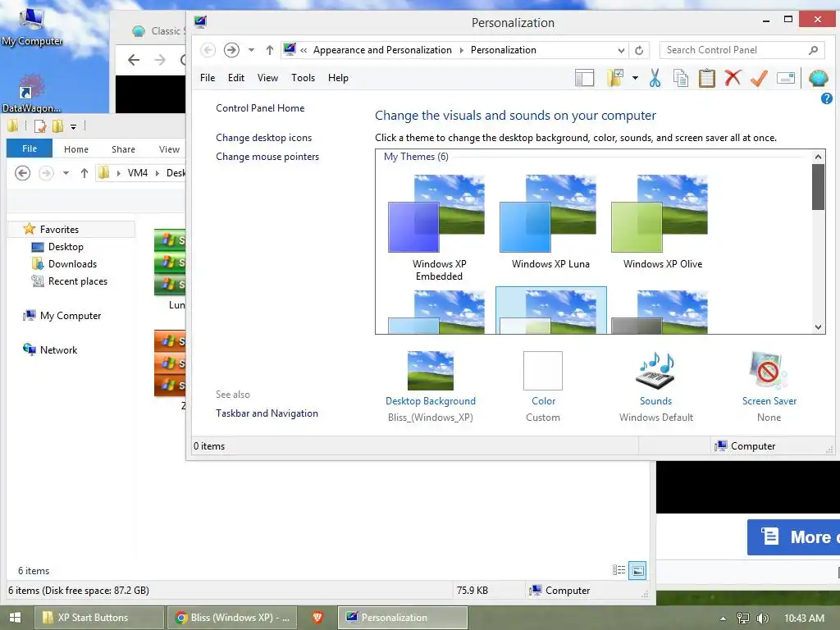Select the Windows XP Luna theme
The height and width of the screenshot is (630, 840).
pos(550,221)
